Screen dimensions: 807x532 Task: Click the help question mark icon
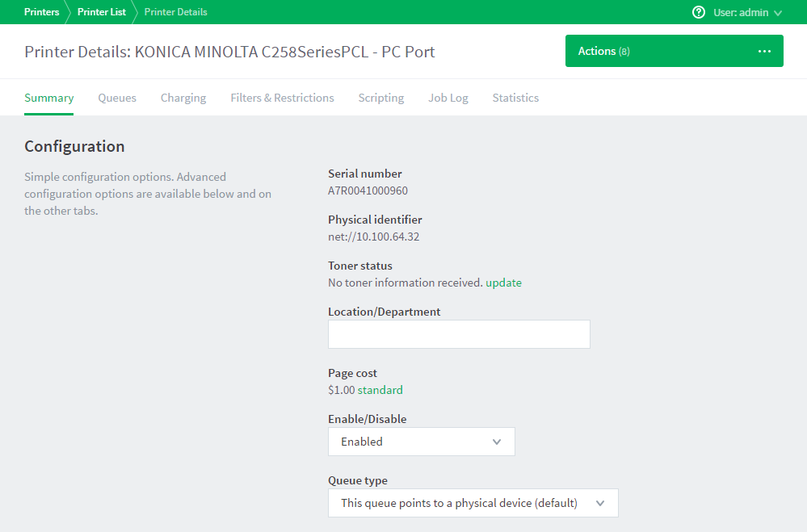699,12
